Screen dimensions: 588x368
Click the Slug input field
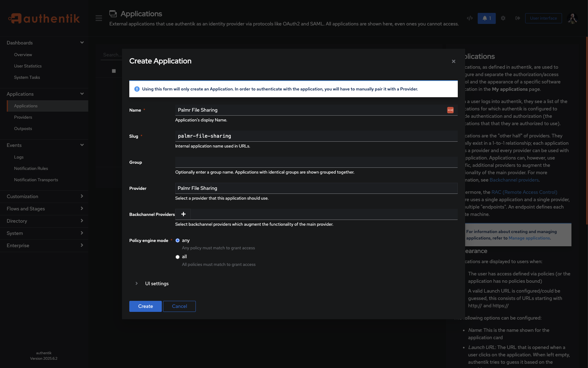tap(316, 136)
